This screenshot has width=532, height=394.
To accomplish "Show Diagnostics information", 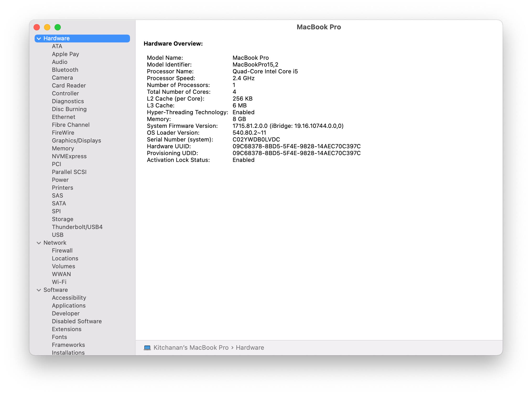I will (x=68, y=101).
